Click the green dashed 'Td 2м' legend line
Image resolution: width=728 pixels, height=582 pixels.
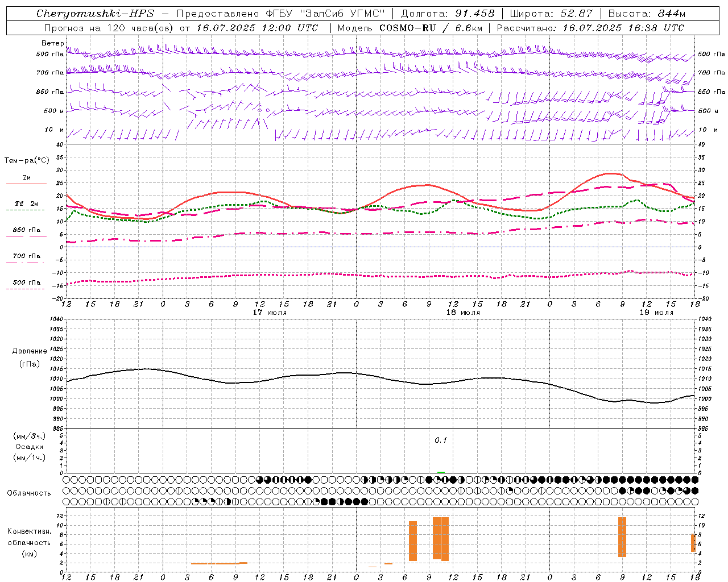click(x=25, y=210)
